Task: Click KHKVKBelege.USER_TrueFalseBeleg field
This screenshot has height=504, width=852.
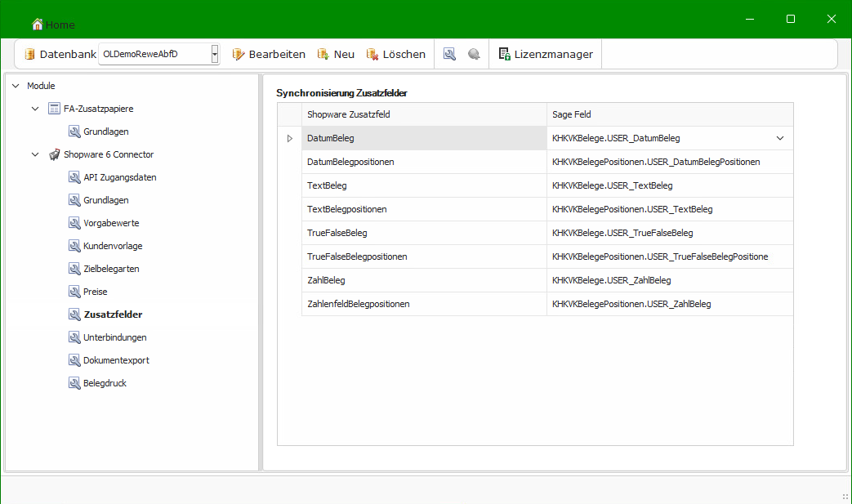Action: tap(670, 233)
